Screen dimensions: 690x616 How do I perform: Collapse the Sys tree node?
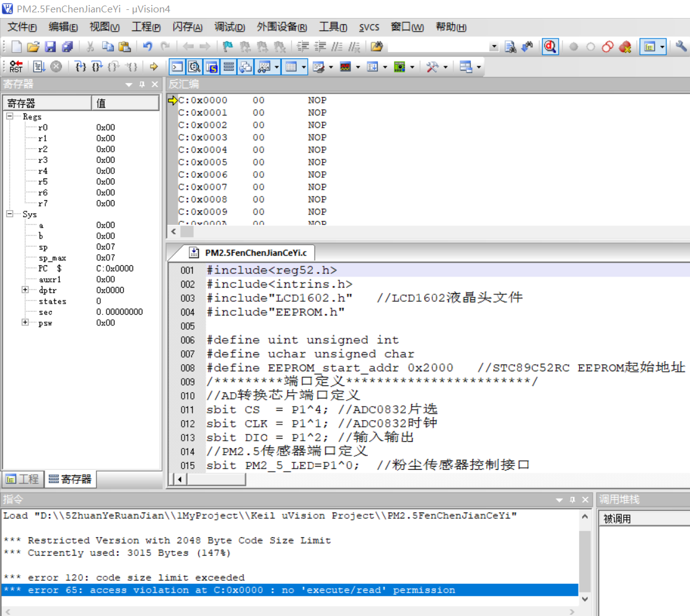10,214
